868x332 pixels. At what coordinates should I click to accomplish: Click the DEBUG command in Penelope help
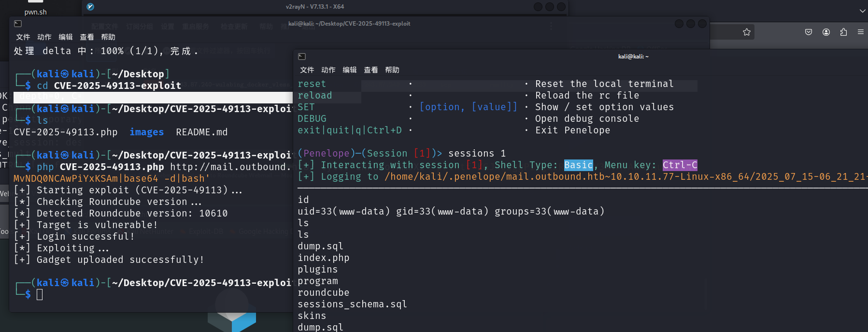[x=312, y=119]
